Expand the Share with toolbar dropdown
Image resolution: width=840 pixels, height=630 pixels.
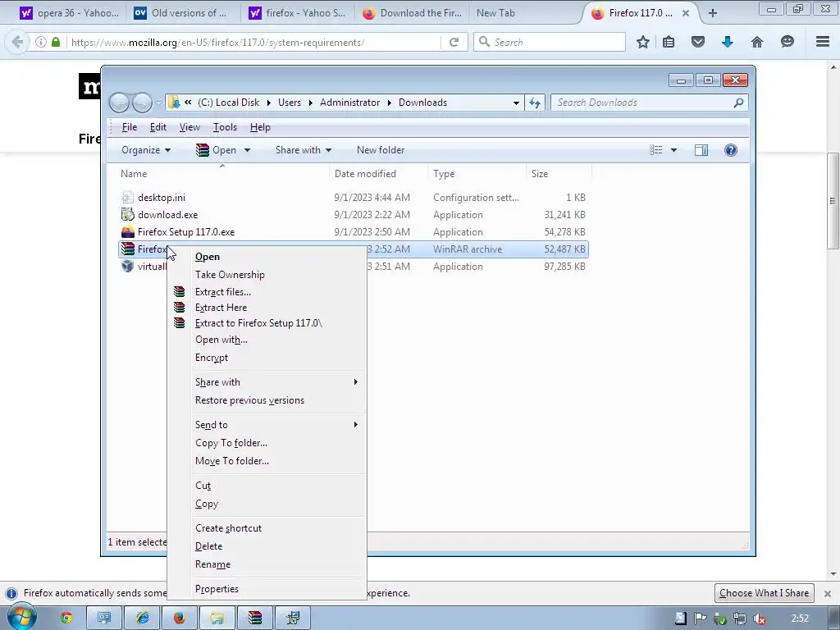pos(328,151)
